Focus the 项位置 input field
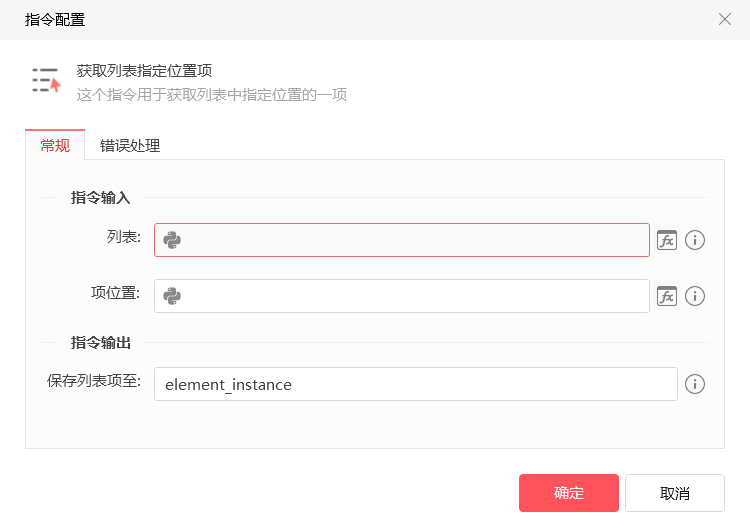Viewport: 750px width, 532px height. click(402, 296)
